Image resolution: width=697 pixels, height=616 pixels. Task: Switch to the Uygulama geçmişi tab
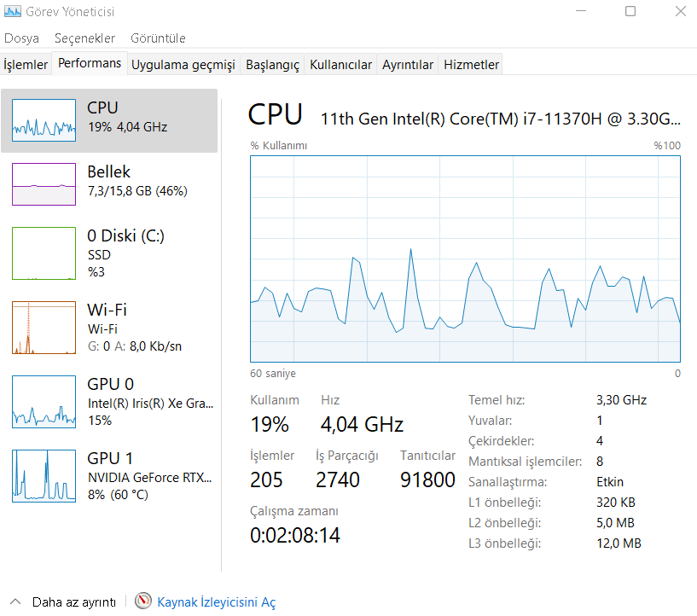coord(183,65)
